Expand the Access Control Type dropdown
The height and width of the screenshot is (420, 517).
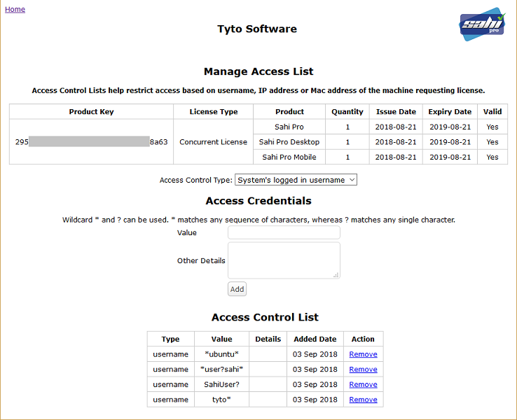pyautogui.click(x=296, y=180)
